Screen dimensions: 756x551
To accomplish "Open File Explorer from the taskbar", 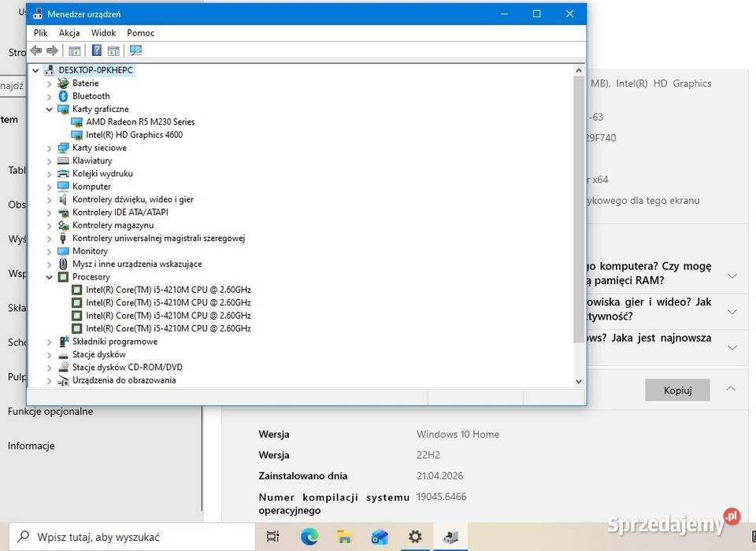I will coord(345,537).
